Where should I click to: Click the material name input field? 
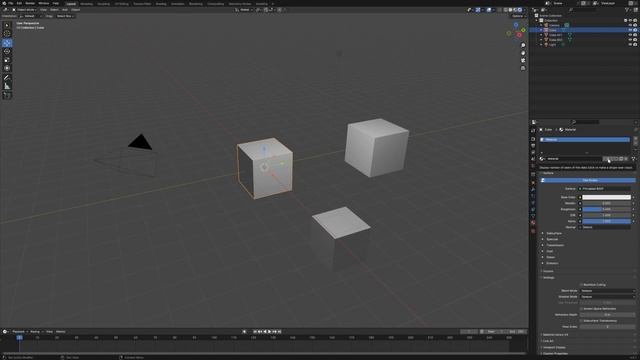click(x=574, y=159)
